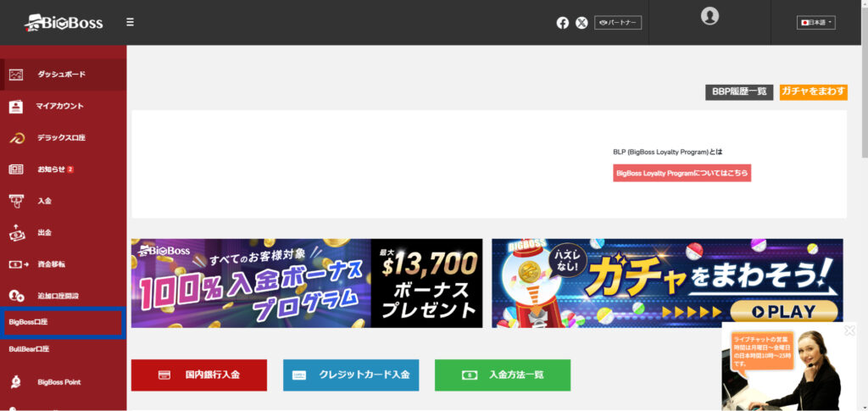Viewport: 868px width, 411px height.
Task: Open the 日本語 language dropdown
Action: [816, 23]
